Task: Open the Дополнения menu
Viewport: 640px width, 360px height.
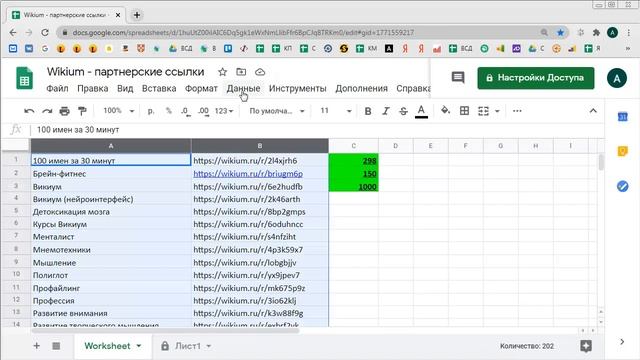Action: pyautogui.click(x=361, y=89)
